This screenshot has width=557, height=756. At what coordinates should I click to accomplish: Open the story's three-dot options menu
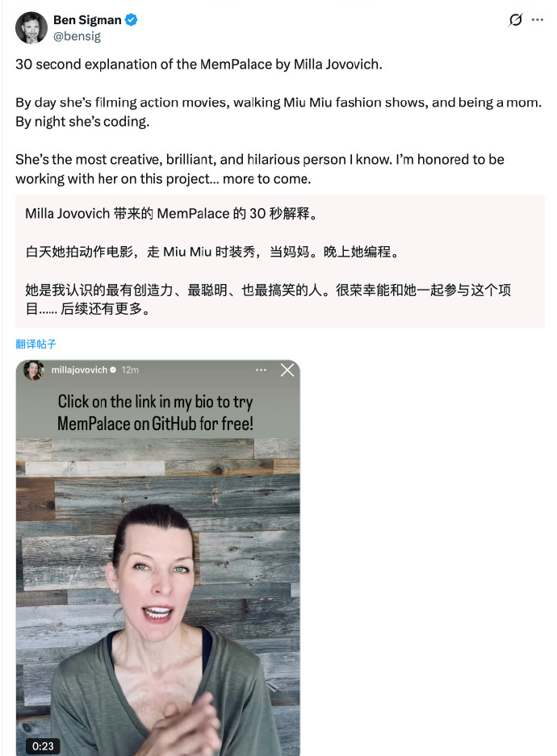point(261,370)
